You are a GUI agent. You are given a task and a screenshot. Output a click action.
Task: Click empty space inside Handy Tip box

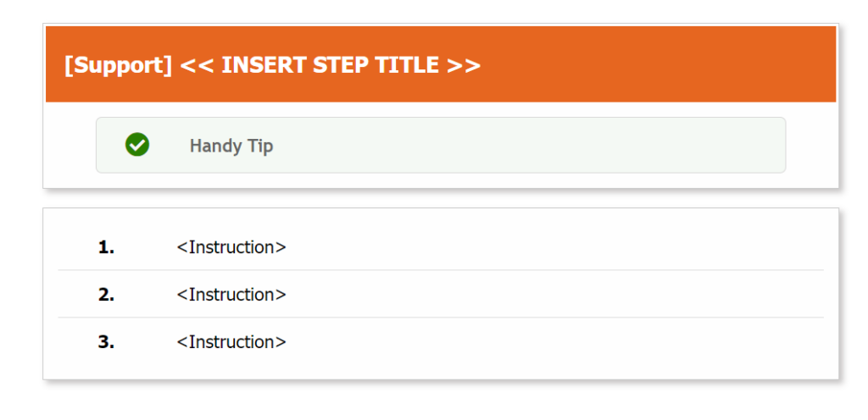point(526,146)
